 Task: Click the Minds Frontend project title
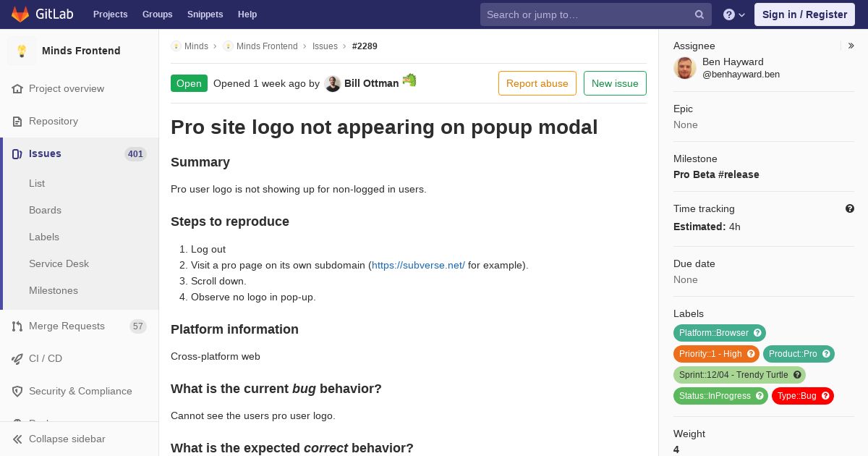[x=81, y=51]
